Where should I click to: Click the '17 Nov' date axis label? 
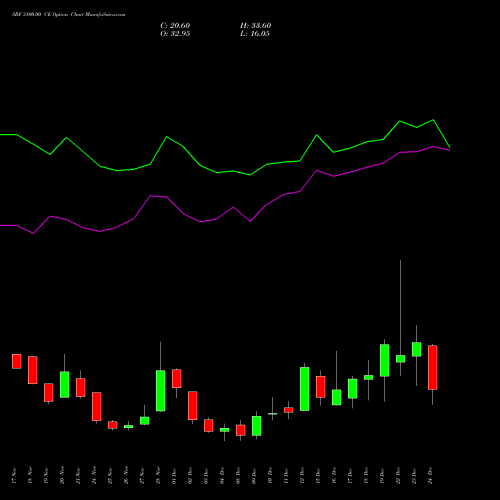[14, 476]
